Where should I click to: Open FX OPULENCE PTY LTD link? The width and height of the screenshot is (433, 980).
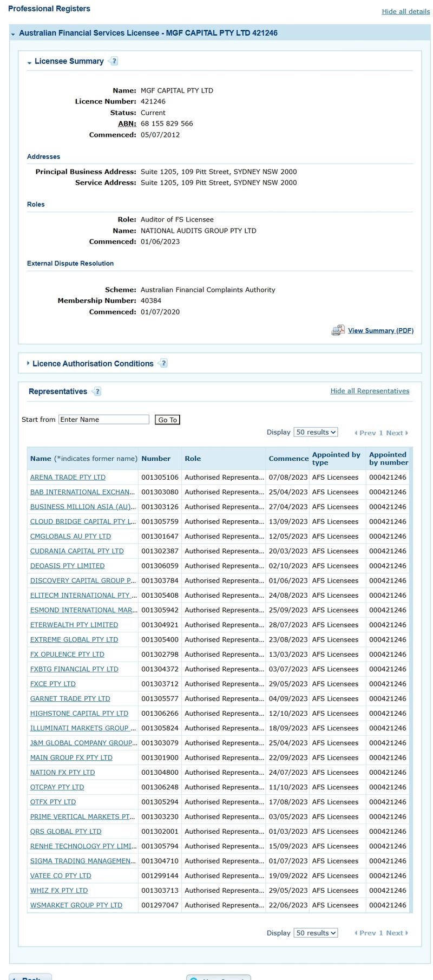[67, 654]
